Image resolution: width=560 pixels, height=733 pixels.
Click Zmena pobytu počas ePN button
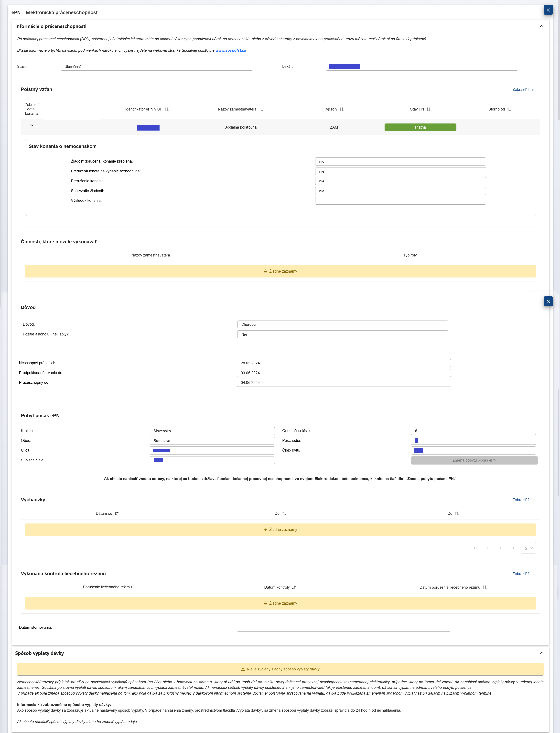pyautogui.click(x=474, y=461)
